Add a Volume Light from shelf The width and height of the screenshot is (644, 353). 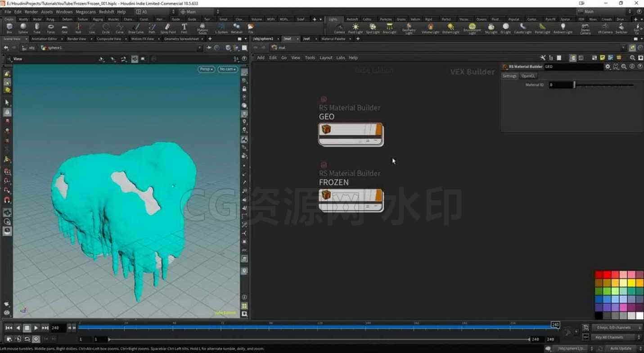pyautogui.click(x=431, y=28)
